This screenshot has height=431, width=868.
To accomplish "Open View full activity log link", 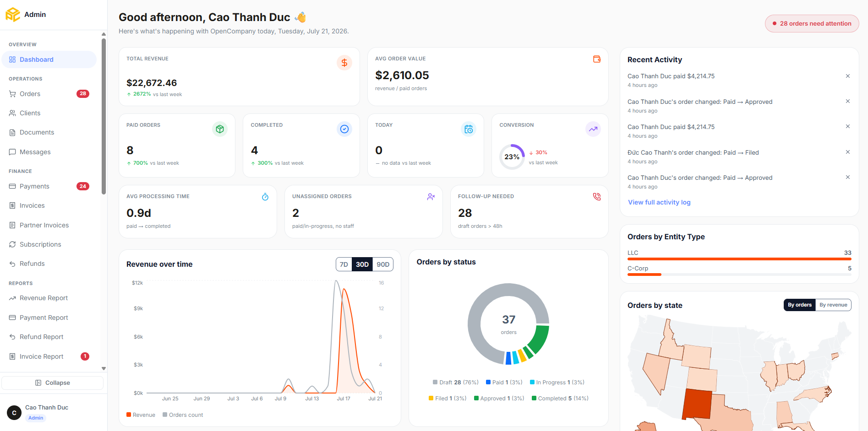I will (x=659, y=202).
